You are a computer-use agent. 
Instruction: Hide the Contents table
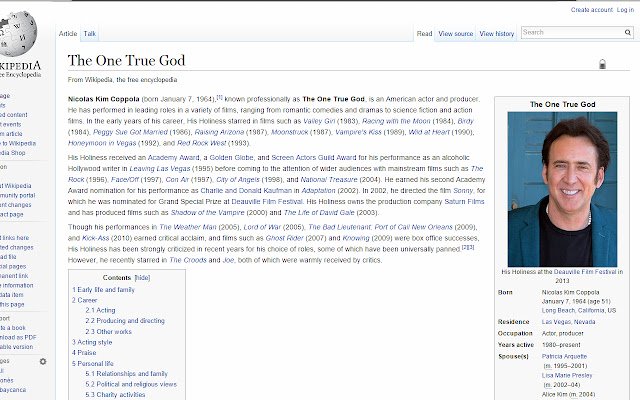click(142, 278)
